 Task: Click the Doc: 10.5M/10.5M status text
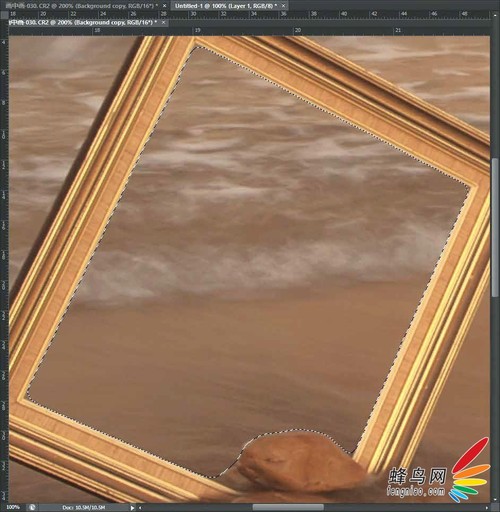[83, 507]
